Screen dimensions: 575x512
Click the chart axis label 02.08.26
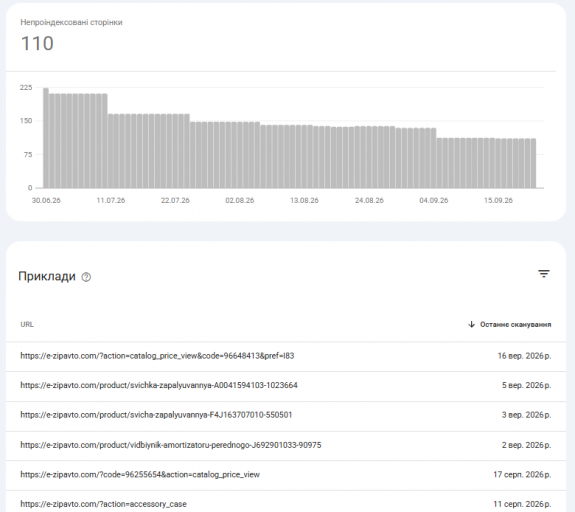pos(240,201)
